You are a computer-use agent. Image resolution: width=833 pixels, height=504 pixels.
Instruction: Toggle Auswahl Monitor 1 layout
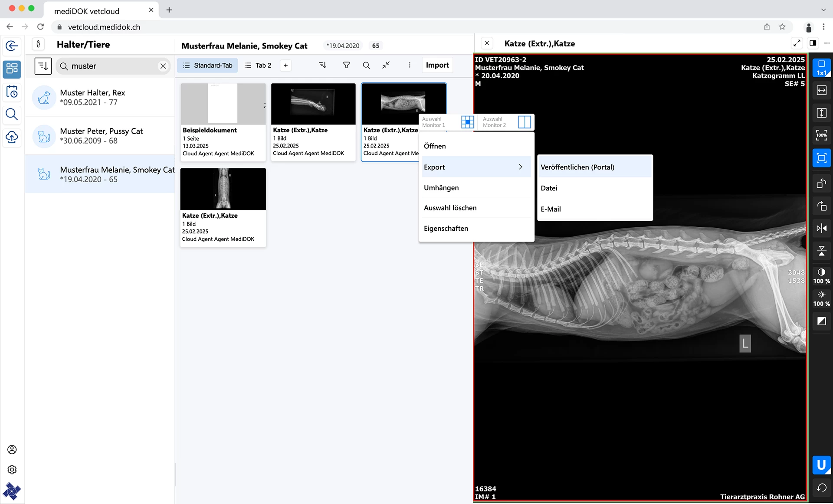[468, 122]
